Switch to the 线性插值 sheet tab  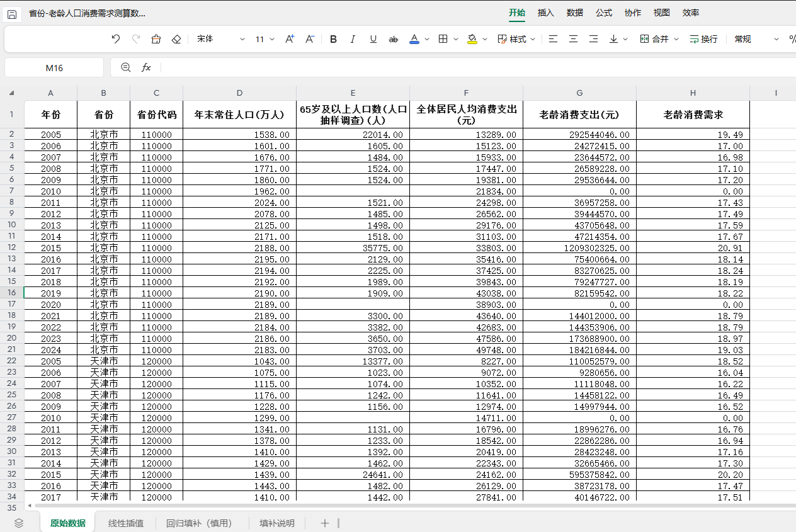click(x=126, y=523)
